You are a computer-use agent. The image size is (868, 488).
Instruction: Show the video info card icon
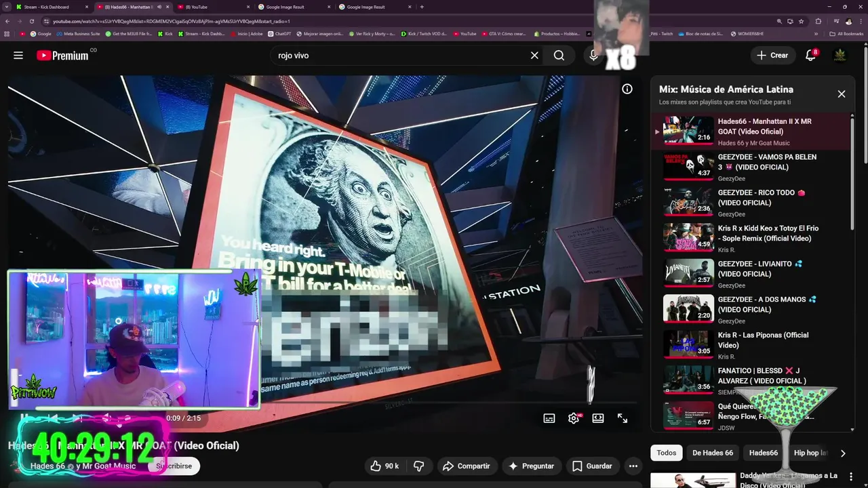[627, 89]
